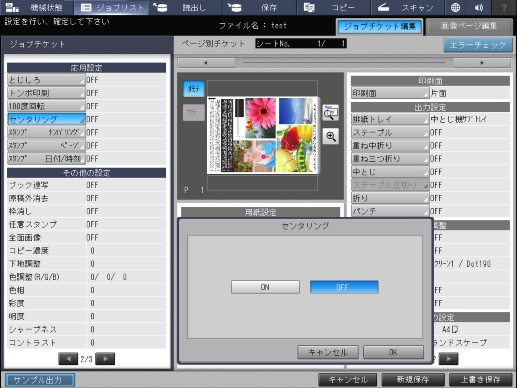Click the エラーチェック button
Viewport: 517px width, 388px height.
click(x=478, y=45)
